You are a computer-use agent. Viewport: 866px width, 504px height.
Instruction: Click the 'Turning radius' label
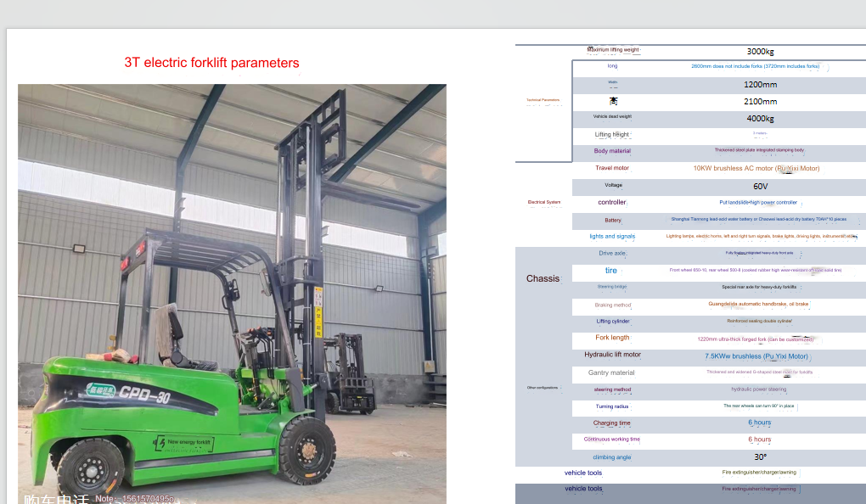pos(612,406)
